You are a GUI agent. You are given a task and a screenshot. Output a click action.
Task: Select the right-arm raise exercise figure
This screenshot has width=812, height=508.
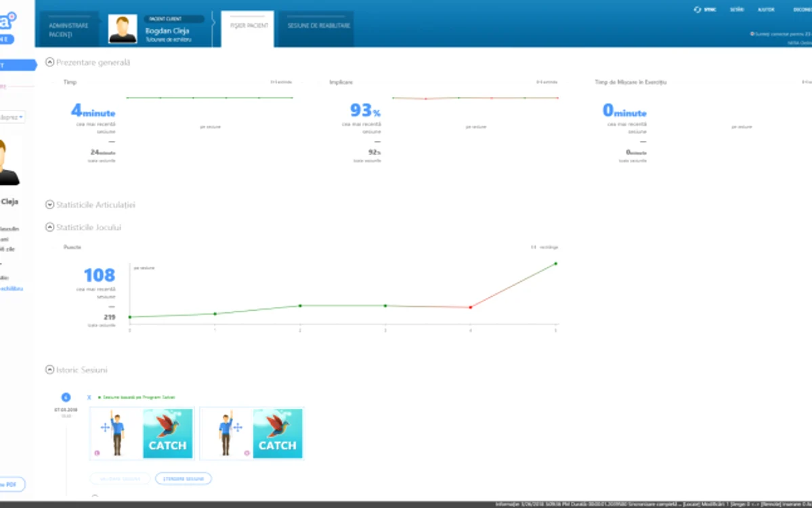pyautogui.click(x=226, y=433)
